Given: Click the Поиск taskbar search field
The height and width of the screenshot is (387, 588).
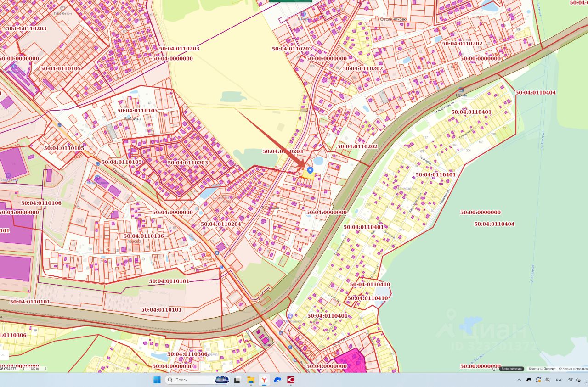Looking at the screenshot, I should coord(197,380).
